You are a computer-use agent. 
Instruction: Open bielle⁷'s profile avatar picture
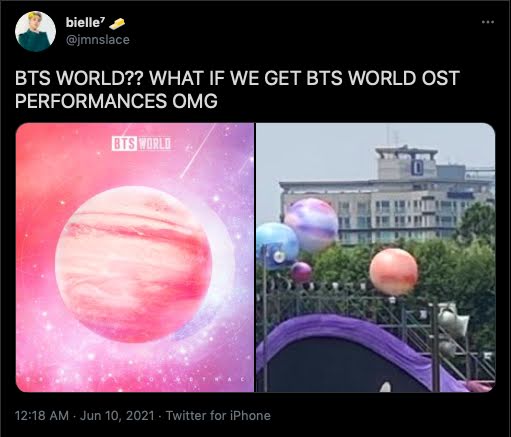pyautogui.click(x=35, y=32)
